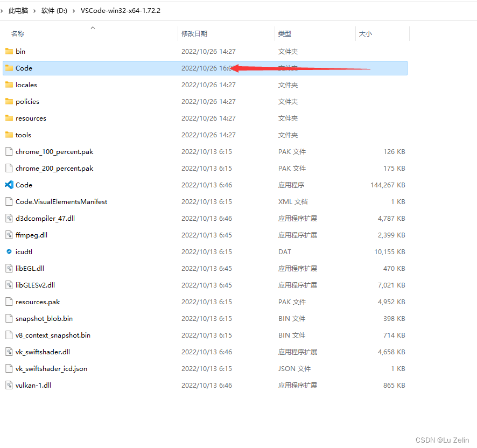The height and width of the screenshot is (448, 477).
Task: Select the libGLESv2.dll file icon
Action: (9, 285)
